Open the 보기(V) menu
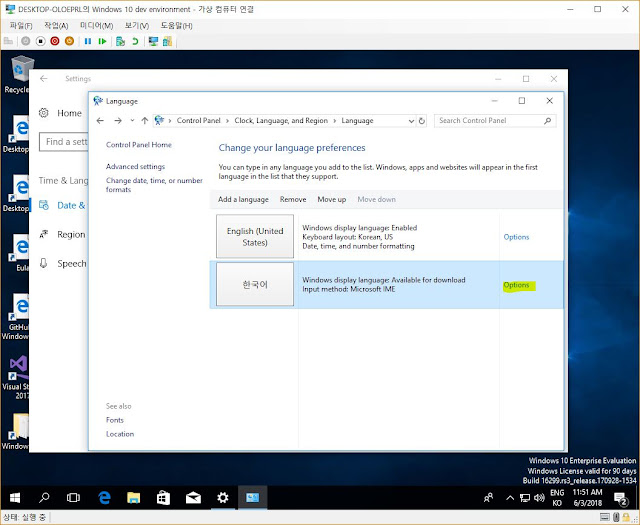 click(x=137, y=26)
